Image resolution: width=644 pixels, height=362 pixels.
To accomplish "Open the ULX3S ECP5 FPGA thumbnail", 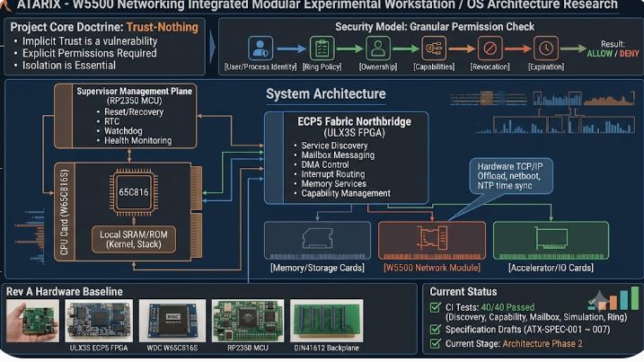I will (99, 321).
